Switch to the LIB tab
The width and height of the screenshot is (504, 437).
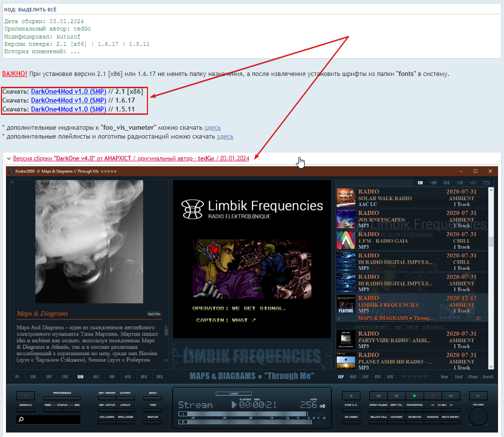coord(33,377)
